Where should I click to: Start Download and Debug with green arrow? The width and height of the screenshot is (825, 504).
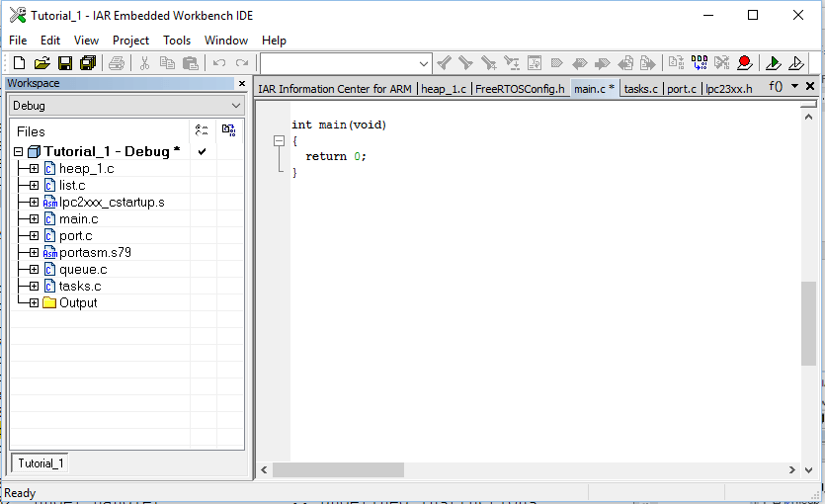pos(774,63)
